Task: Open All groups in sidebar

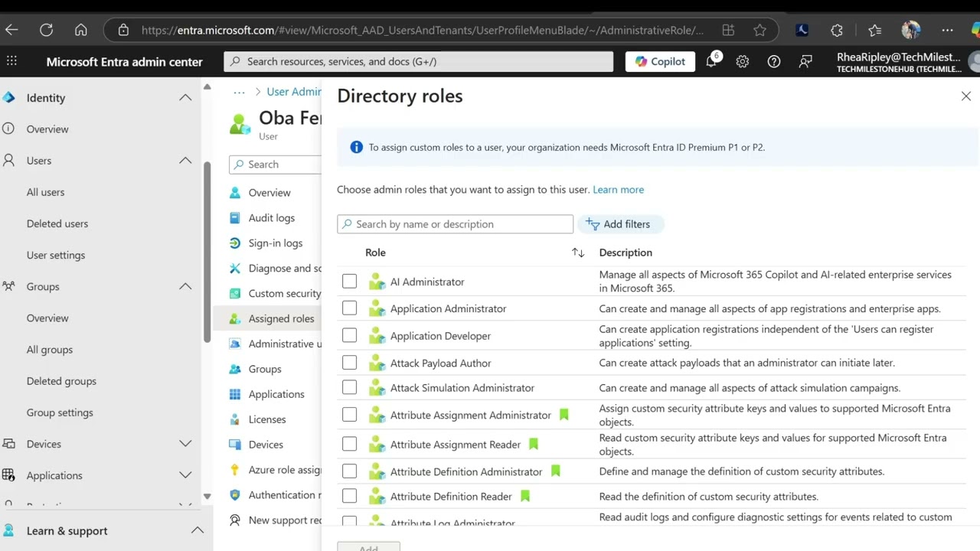Action: pyautogui.click(x=50, y=349)
